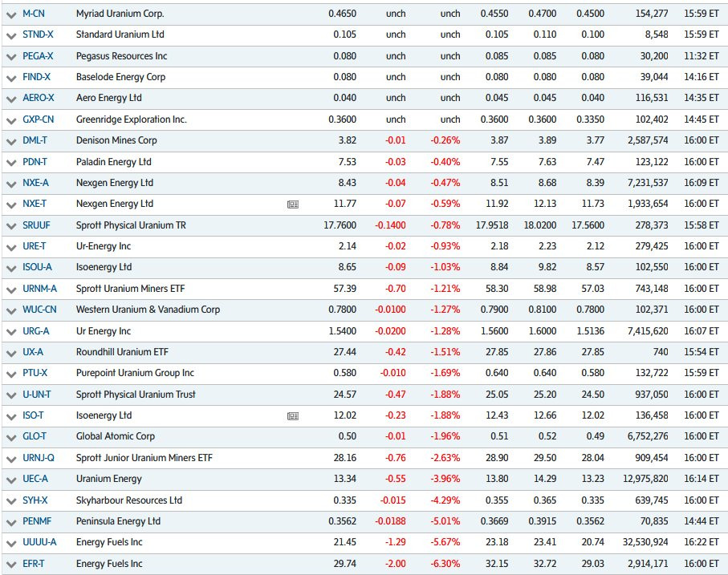Image resolution: width=728 pixels, height=575 pixels.
Task: Click the 11:32 ET time for PEGA-X
Action: (701, 55)
